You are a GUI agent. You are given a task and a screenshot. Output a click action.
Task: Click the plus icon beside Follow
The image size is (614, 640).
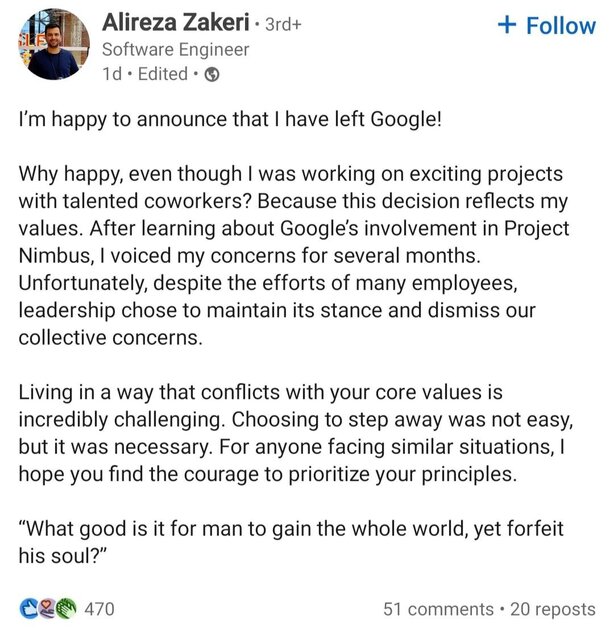506,26
